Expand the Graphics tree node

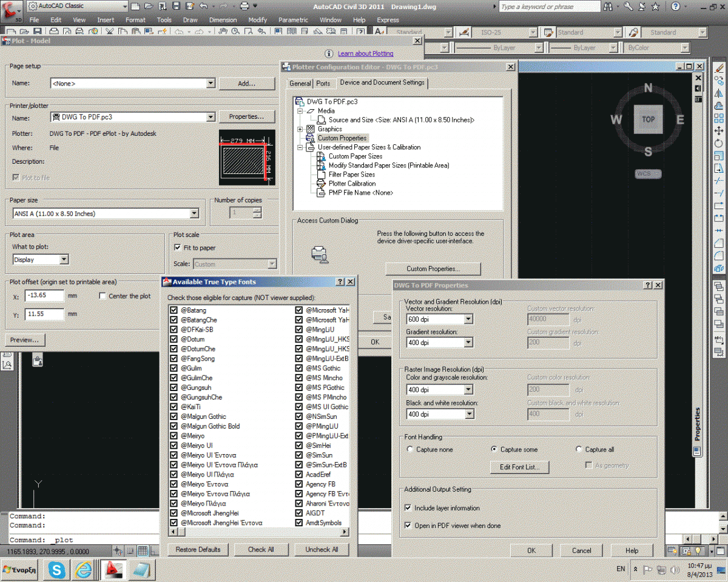pos(300,129)
